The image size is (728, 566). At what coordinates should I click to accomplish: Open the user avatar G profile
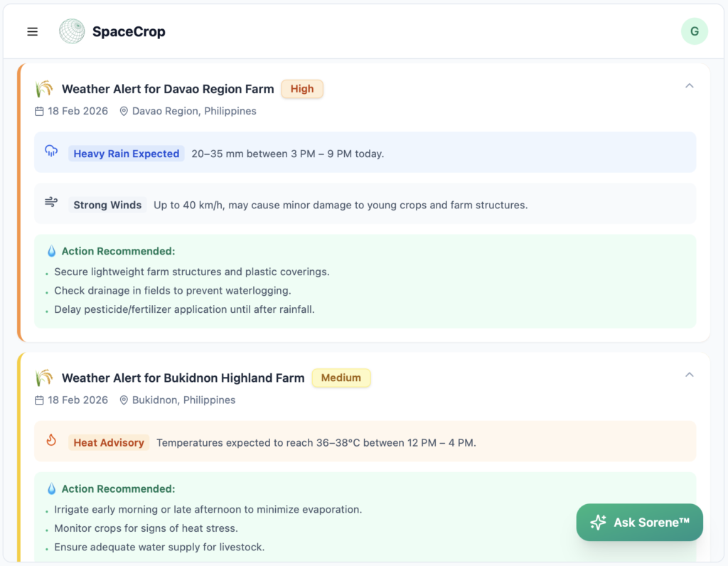694,31
